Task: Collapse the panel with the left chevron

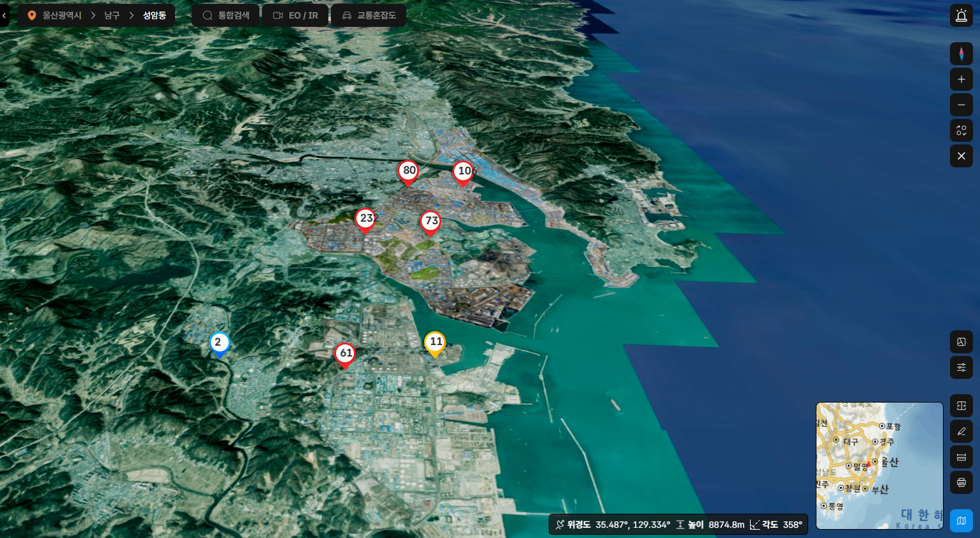Action: [4, 15]
